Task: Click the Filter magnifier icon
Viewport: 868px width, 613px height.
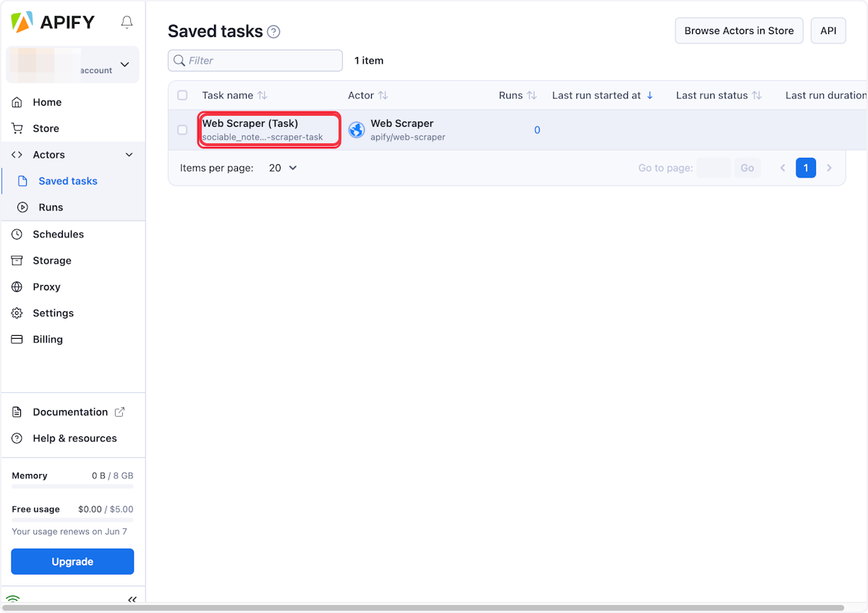Action: (179, 61)
